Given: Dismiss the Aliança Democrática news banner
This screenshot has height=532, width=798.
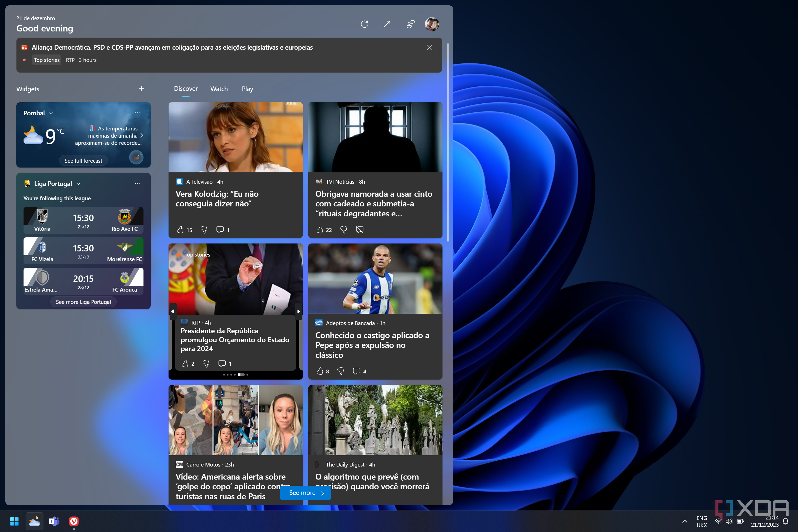Looking at the screenshot, I should pyautogui.click(x=429, y=47).
